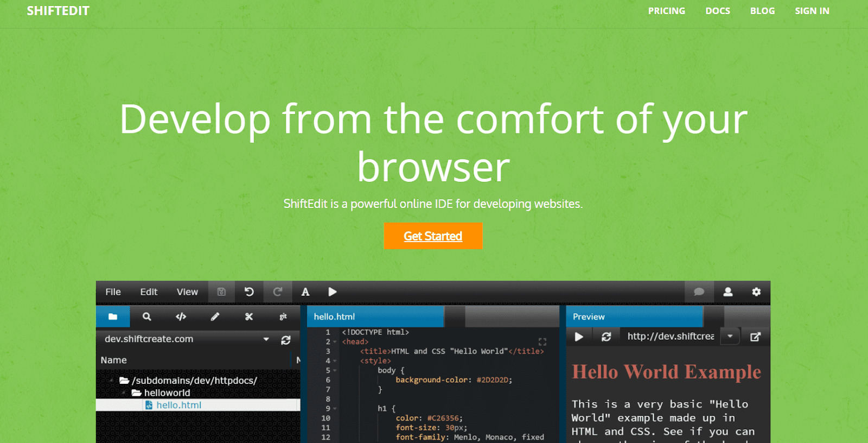This screenshot has height=443, width=868.
Task: Click the <!DOCTYPE html> code line
Action: click(x=375, y=332)
